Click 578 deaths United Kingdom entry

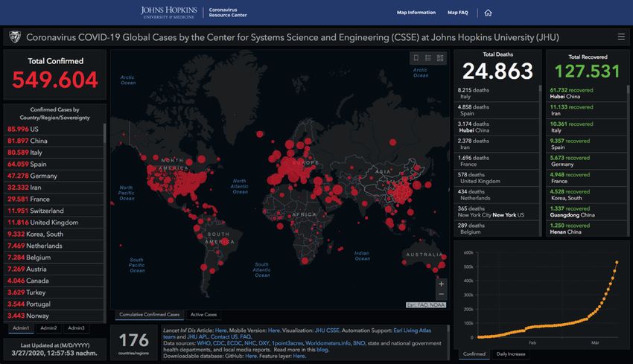click(x=497, y=178)
